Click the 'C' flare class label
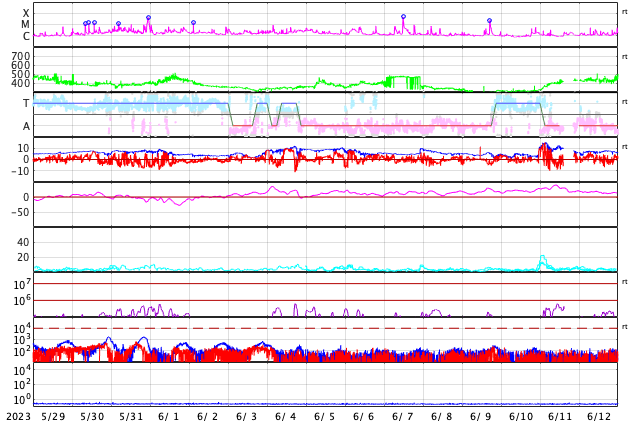This screenshot has width=634, height=424. click(x=26, y=36)
